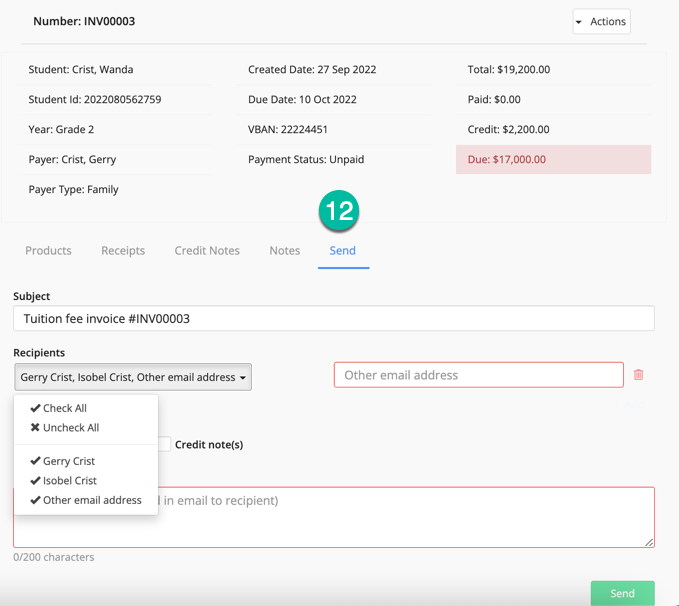Viewport: 679px width, 606px height.
Task: Click the green step 12 badge
Action: tap(339, 211)
